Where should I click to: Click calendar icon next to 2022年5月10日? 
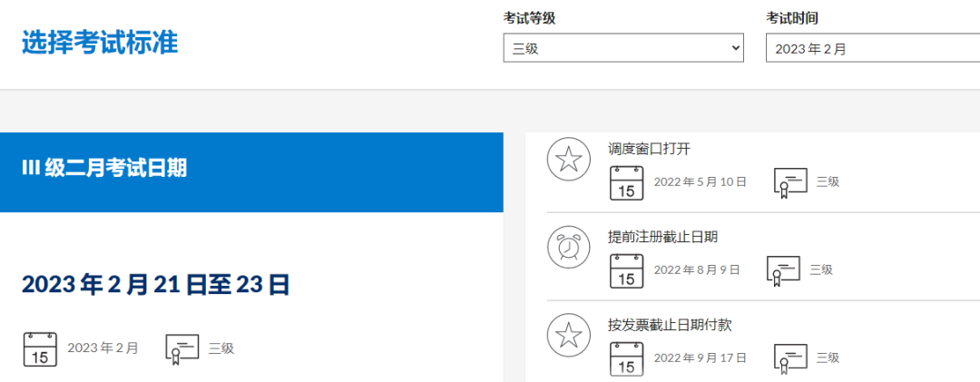[626, 182]
